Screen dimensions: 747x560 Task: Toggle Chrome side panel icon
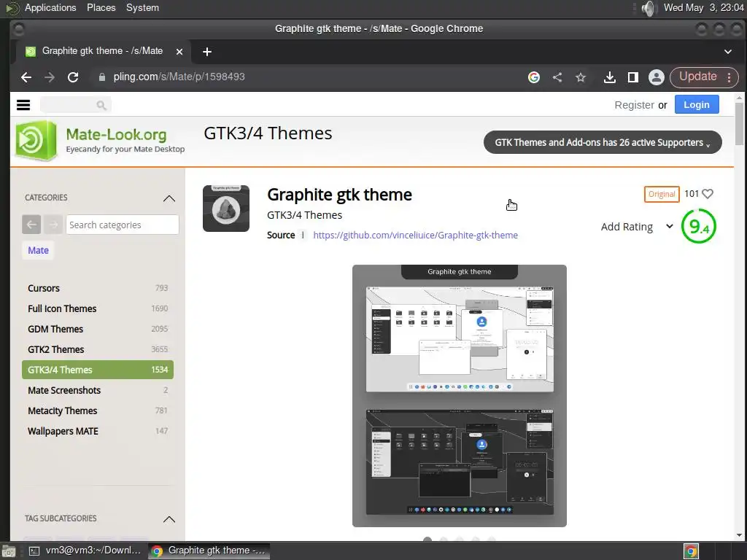pyautogui.click(x=632, y=77)
